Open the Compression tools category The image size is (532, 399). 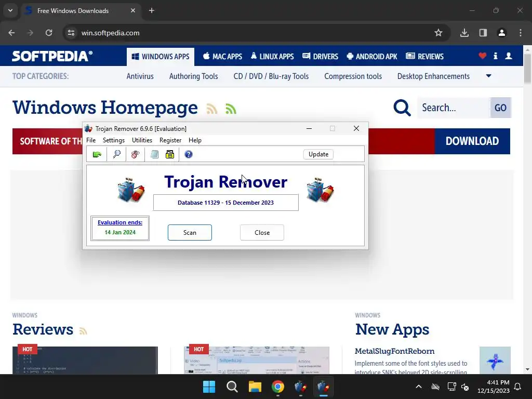pos(353,76)
